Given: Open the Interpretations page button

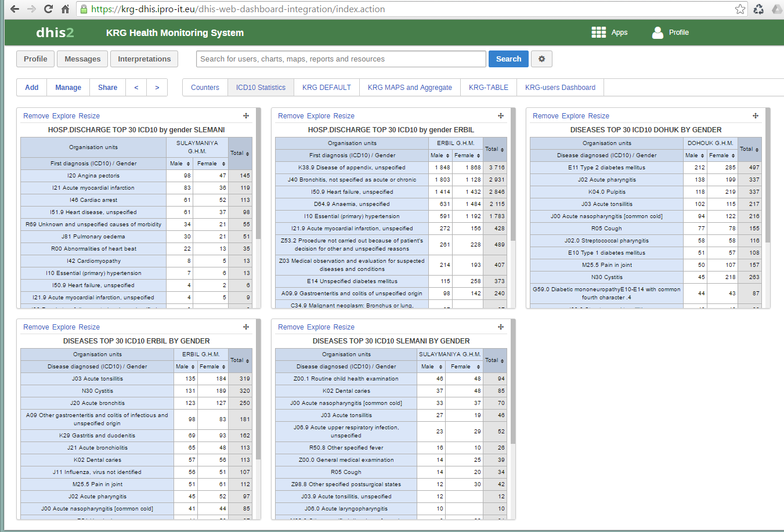Looking at the screenshot, I should [144, 59].
